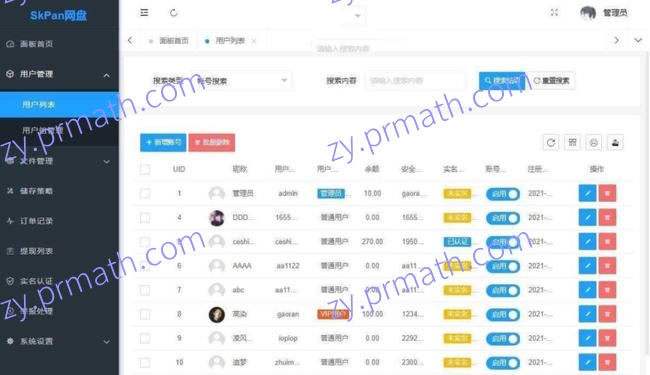Edit the abc user row
650x375 pixels.
point(587,290)
